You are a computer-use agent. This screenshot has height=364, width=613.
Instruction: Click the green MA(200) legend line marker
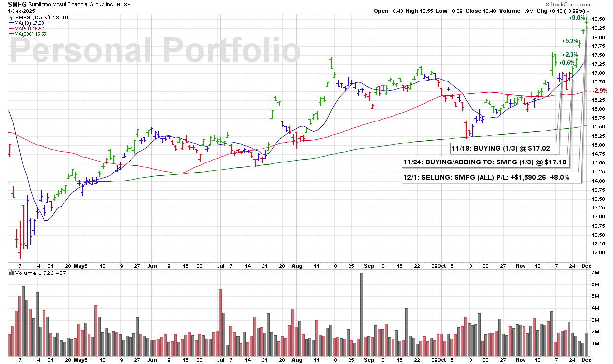tap(11, 34)
